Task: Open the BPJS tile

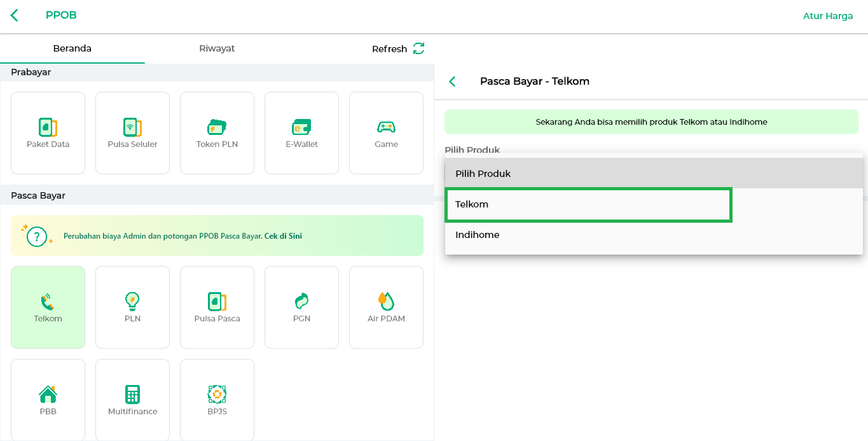Action: pos(217,400)
